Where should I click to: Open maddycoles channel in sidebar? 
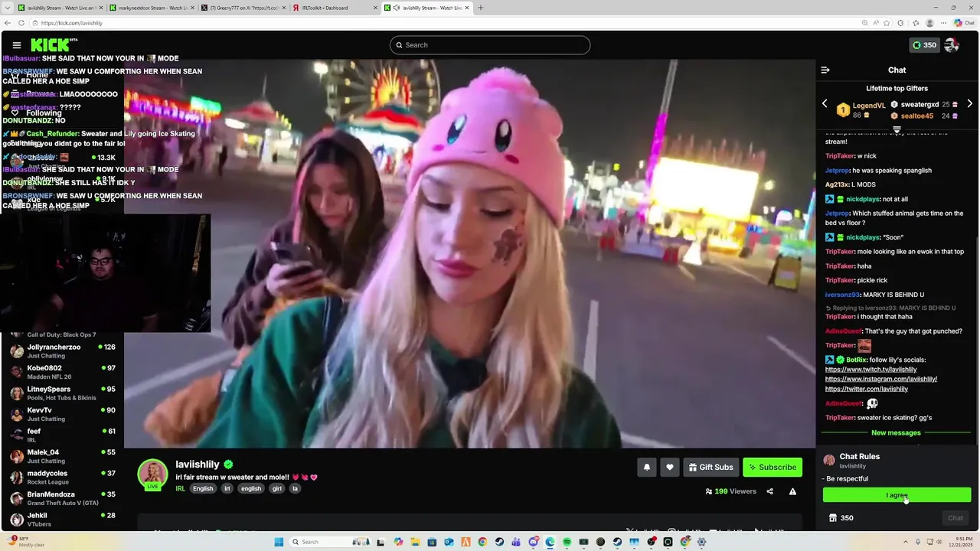[x=61, y=478]
